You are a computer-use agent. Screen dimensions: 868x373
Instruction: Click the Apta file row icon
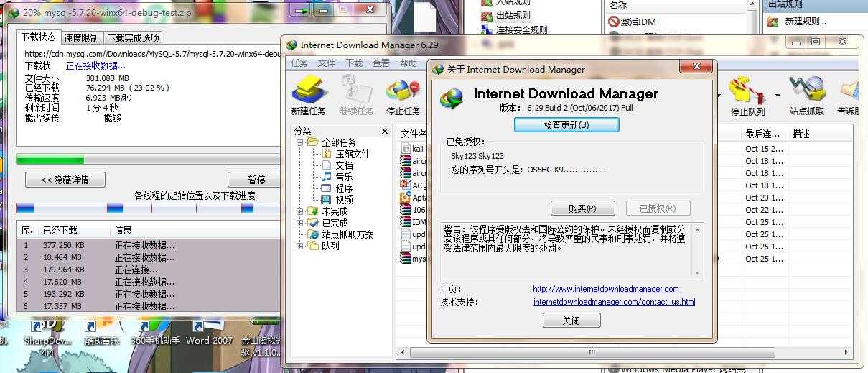pos(406,197)
